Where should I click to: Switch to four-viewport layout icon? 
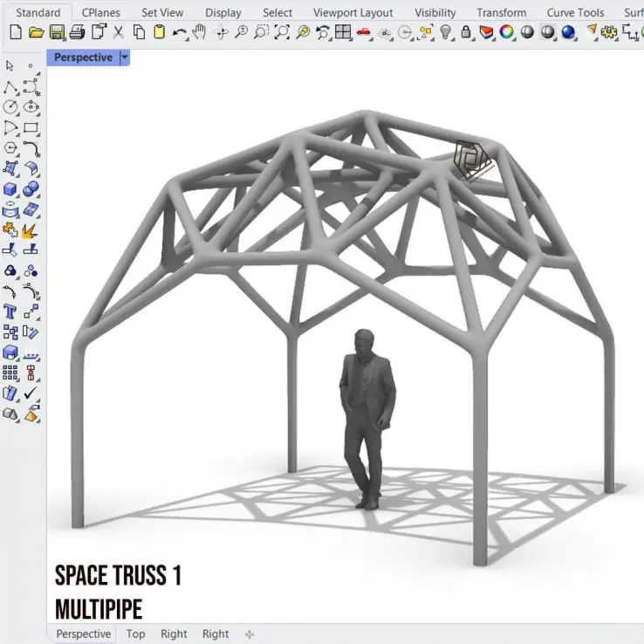(343, 32)
